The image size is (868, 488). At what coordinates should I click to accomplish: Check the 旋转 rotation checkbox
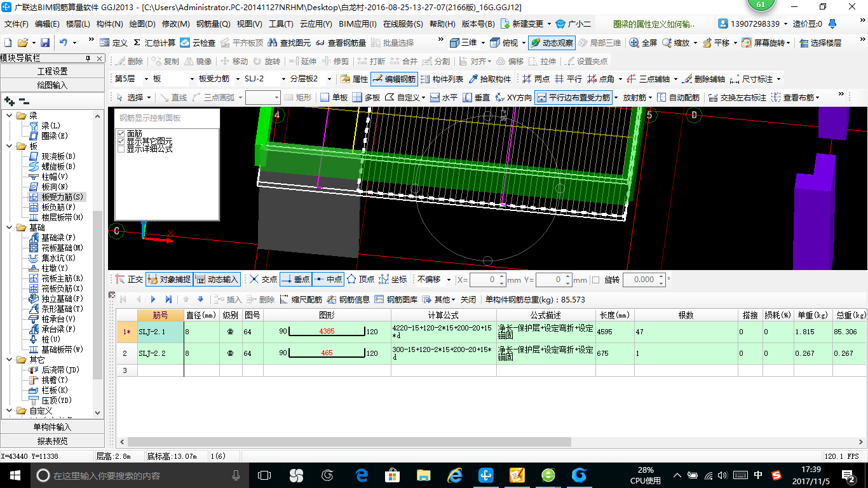pos(595,280)
